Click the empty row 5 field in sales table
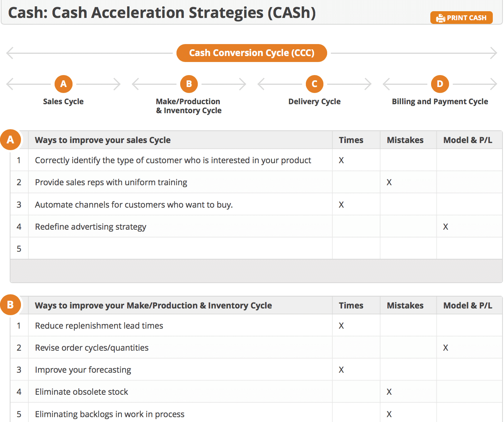504x422 pixels. coord(180,248)
